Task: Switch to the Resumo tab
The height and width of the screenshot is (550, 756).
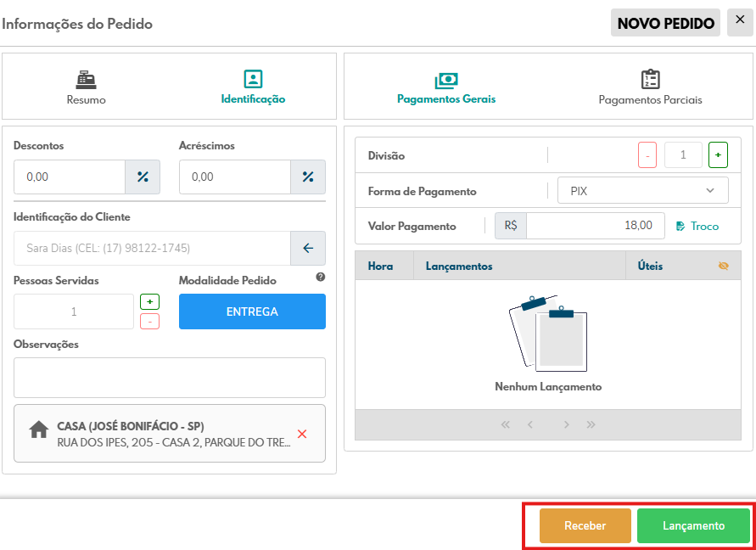Action: (x=87, y=88)
